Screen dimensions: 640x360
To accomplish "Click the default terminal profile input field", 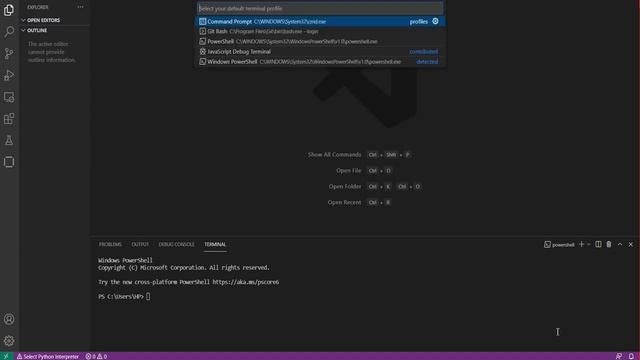I will [x=320, y=9].
